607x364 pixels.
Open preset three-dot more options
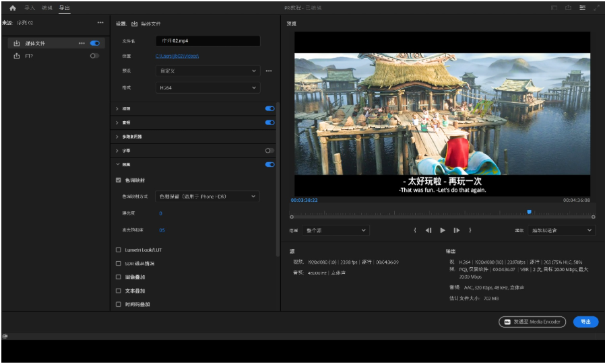(269, 71)
